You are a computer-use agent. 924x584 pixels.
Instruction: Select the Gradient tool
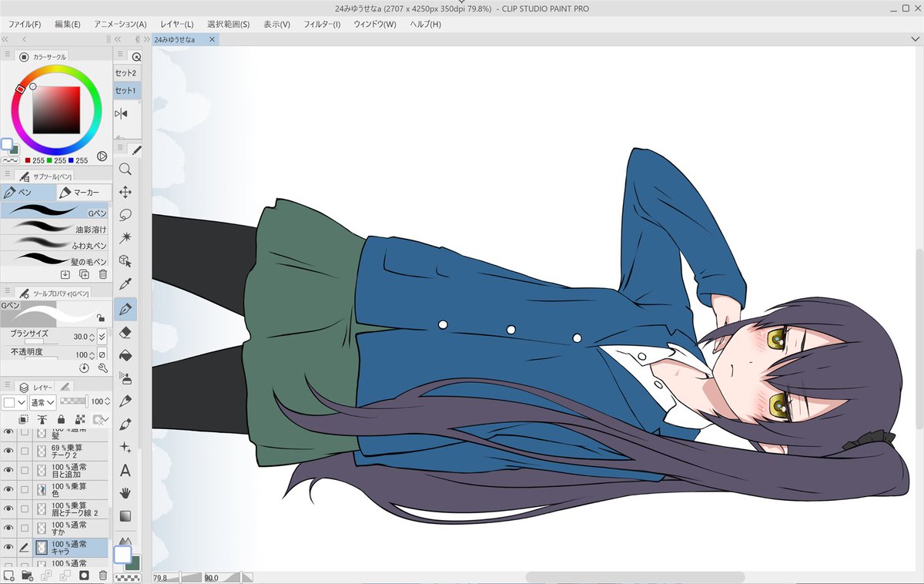126,515
